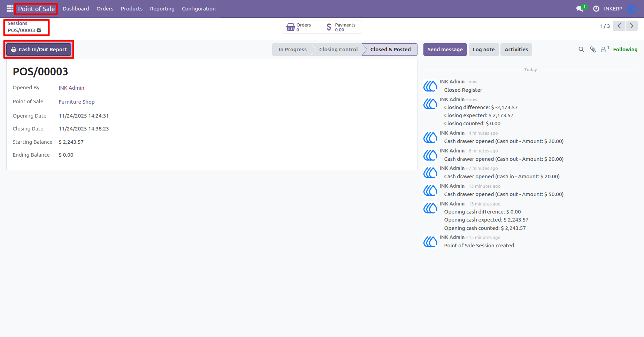The height and width of the screenshot is (337, 644).
Task: Go to next record with right chevron
Action: [631, 26]
